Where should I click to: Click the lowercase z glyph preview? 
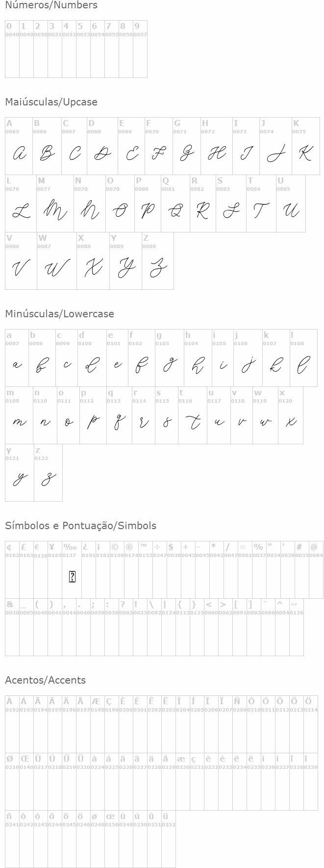[48, 479]
